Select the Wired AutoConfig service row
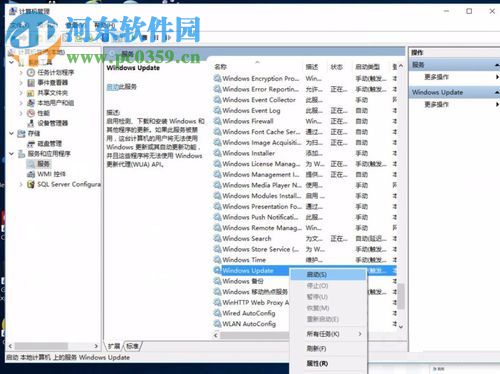 point(251,313)
